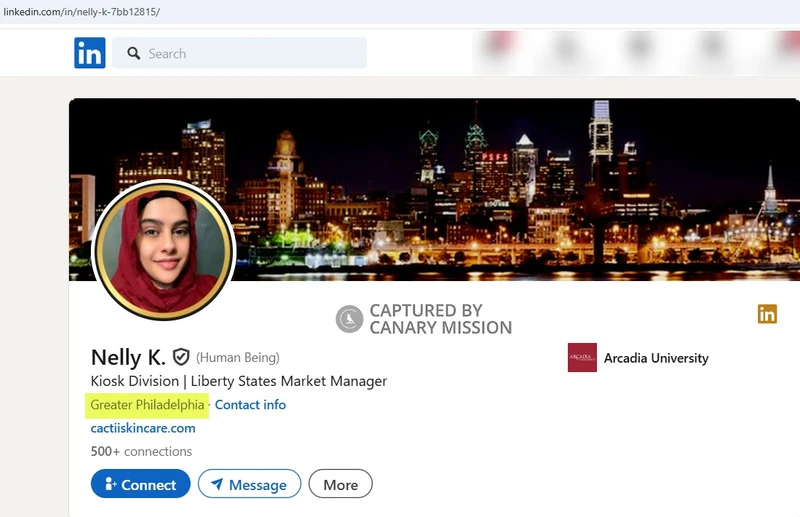
Task: Click the search magnifier icon
Action: click(134, 53)
